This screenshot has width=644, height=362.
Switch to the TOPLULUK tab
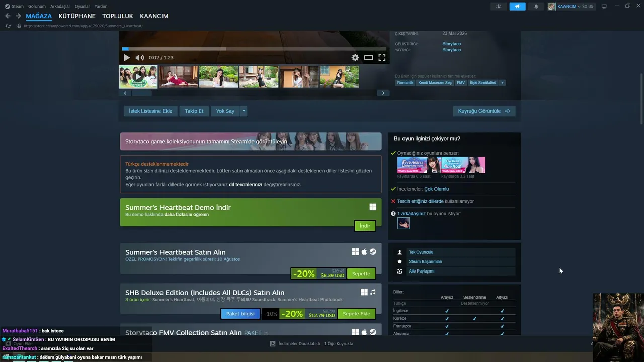(x=118, y=16)
